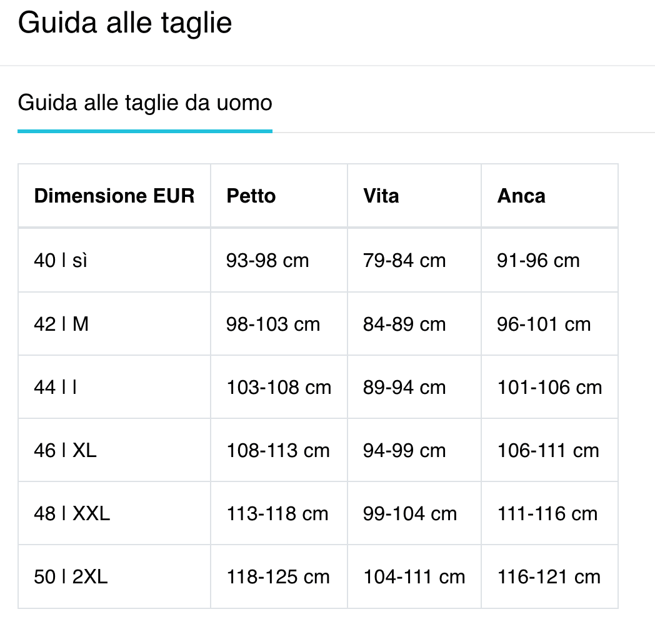The width and height of the screenshot is (655, 644).
Task: Click the waist value '84-89 cm'
Action: click(404, 324)
